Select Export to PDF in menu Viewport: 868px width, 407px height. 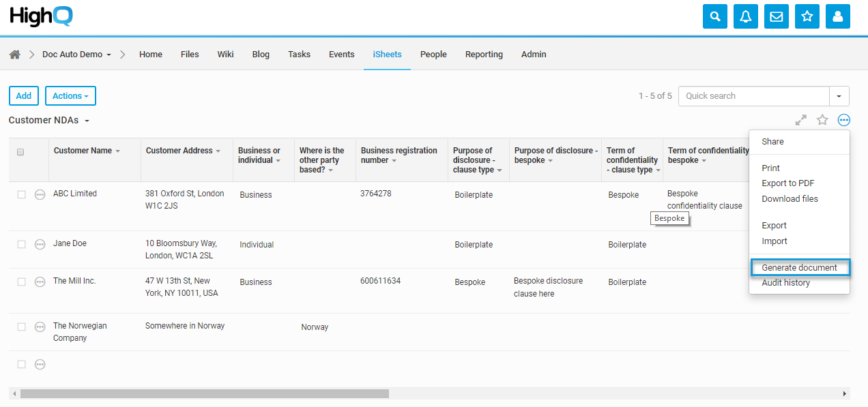[788, 183]
